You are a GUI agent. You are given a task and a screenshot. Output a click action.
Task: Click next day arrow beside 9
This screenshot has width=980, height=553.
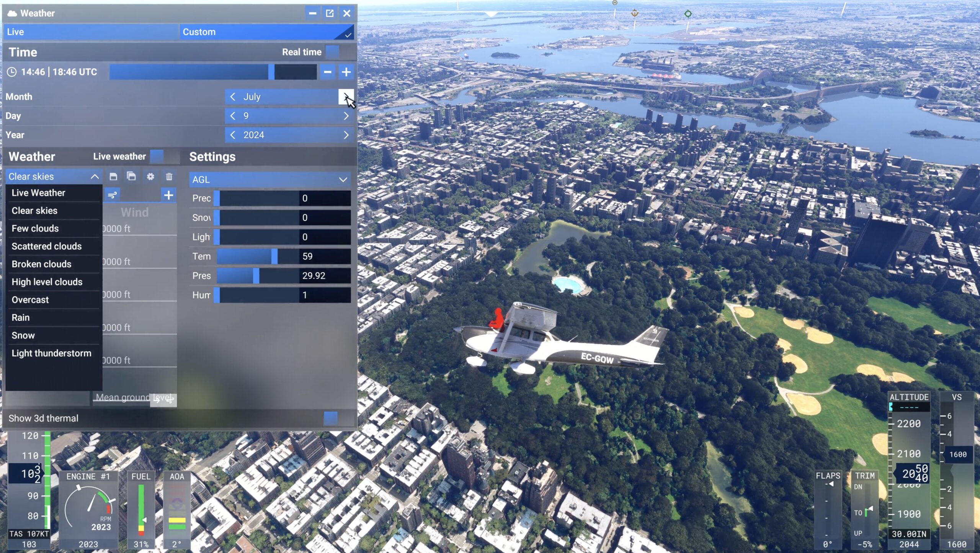(x=346, y=116)
